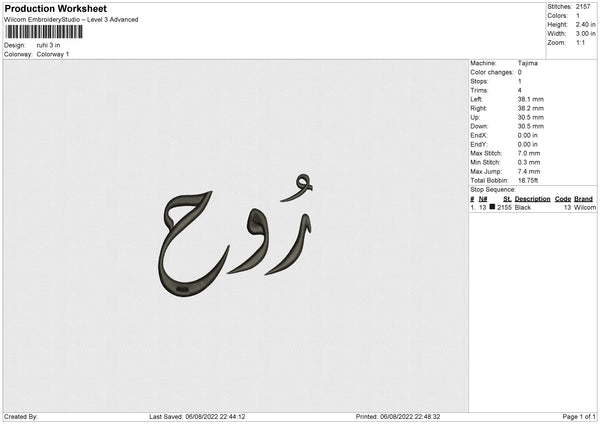Click the Printed timestamp '06/08/2022 22:48:32'
The width and height of the screenshot is (600, 424).
coord(410,417)
